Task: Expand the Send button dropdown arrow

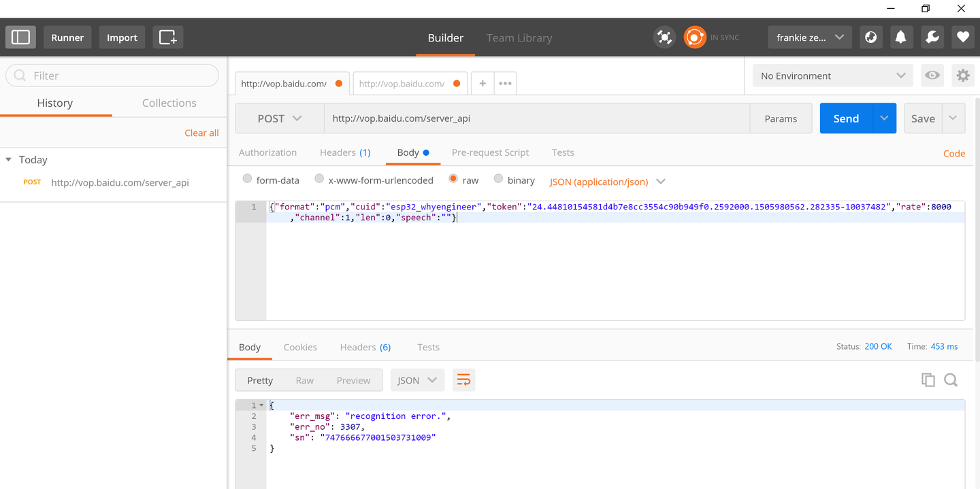Action: coord(884,118)
